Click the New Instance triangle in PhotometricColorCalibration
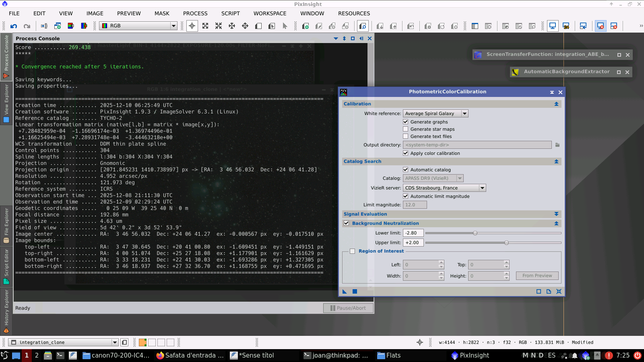The image size is (644, 362). point(345,292)
